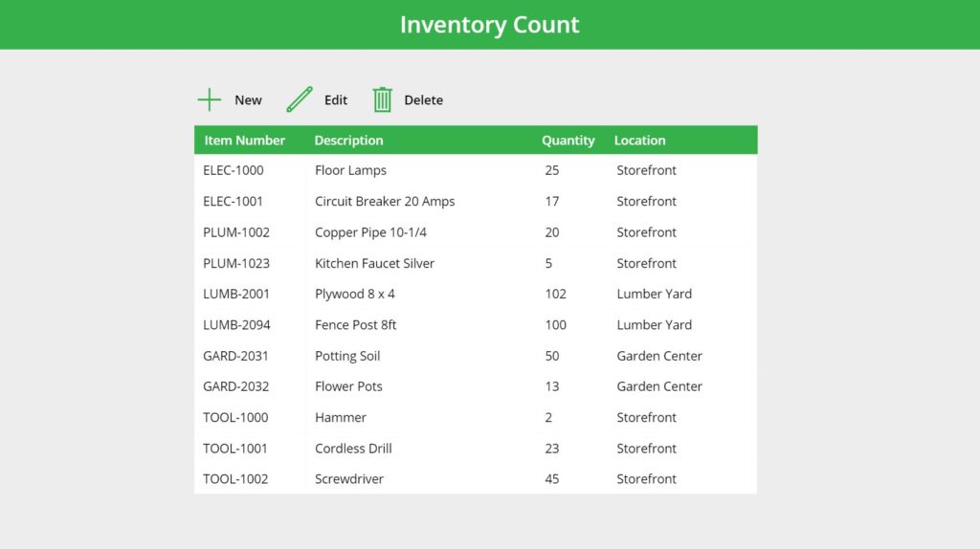The width and height of the screenshot is (980, 549).
Task: Click the trash can Delete icon
Action: [383, 99]
